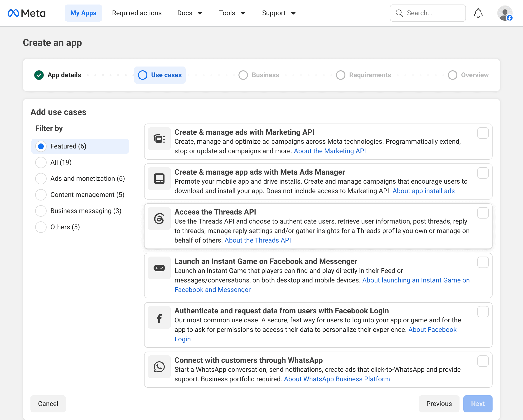The height and width of the screenshot is (420, 523).
Task: Select the Use cases step label
Action: click(x=166, y=75)
